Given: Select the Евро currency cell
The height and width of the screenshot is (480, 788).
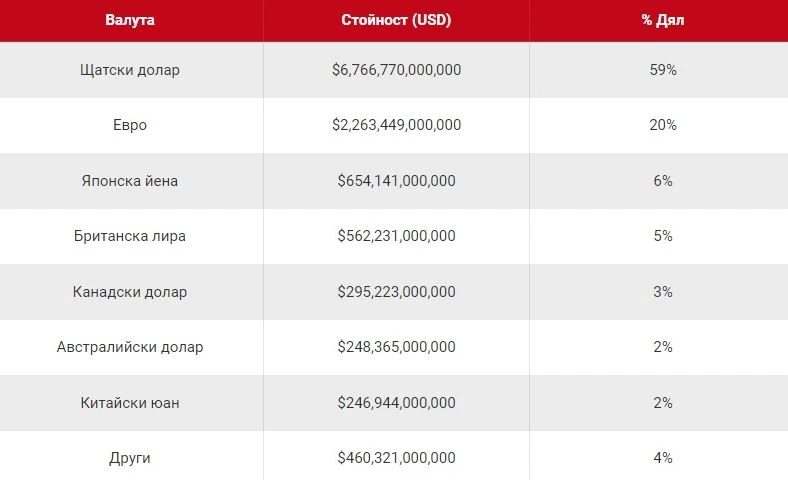Looking at the screenshot, I should (130, 125).
